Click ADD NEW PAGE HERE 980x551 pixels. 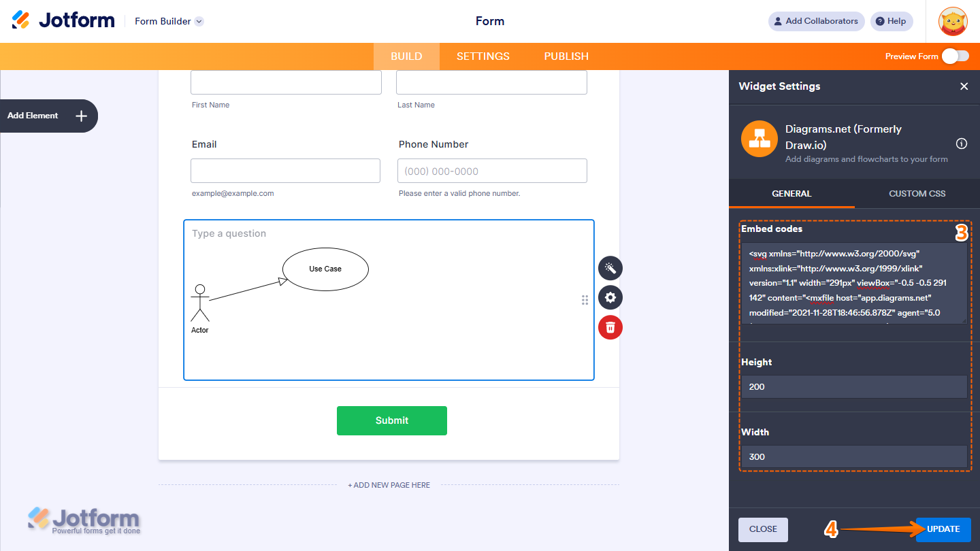click(x=389, y=485)
